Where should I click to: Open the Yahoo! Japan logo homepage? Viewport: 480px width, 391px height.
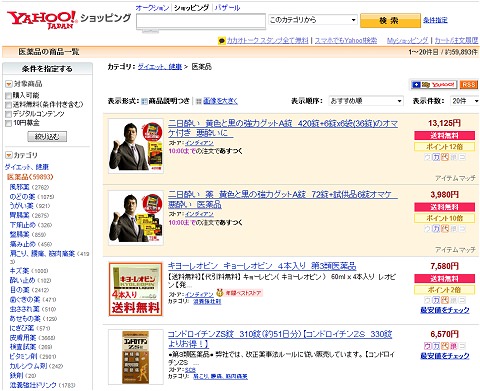[x=42, y=20]
